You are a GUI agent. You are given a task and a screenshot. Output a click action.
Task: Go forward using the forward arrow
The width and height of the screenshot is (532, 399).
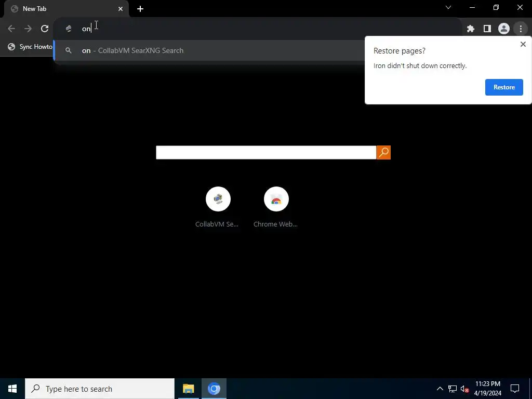28,29
